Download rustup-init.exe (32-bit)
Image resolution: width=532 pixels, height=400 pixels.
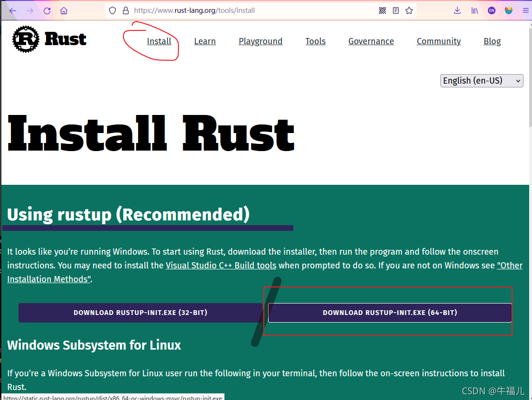(x=140, y=313)
